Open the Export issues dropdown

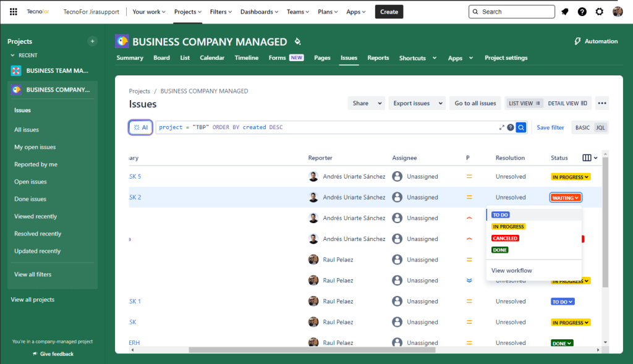pyautogui.click(x=418, y=103)
